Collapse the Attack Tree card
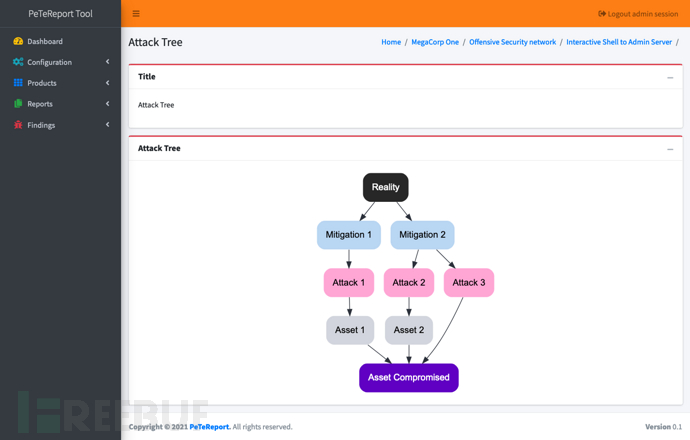Image resolution: width=690 pixels, height=440 pixels. (x=670, y=149)
